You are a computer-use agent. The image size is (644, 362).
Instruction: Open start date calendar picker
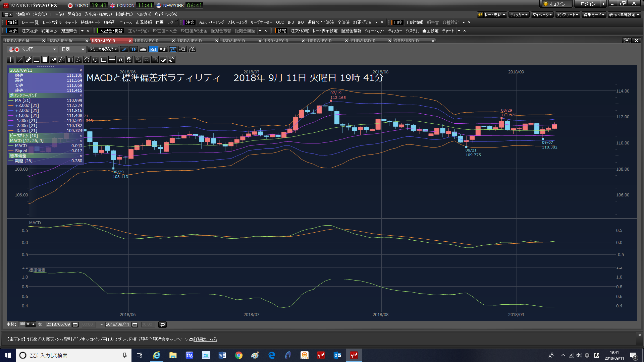[x=75, y=324]
